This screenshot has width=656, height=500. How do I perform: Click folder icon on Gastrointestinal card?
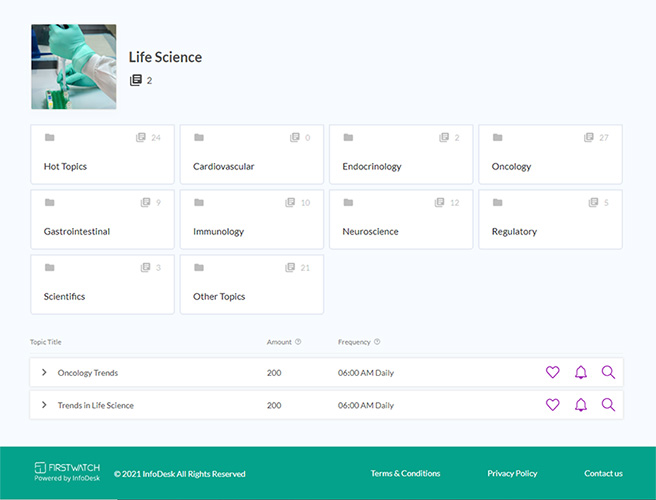pos(49,203)
